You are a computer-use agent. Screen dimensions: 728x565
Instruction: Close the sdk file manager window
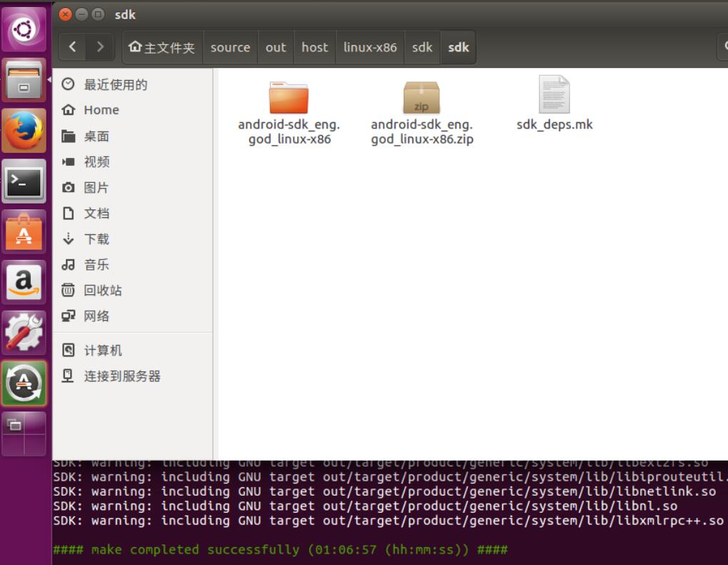point(66,14)
